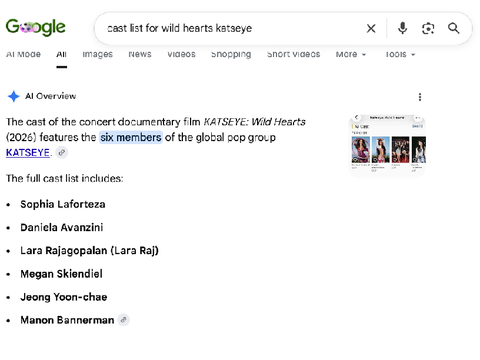
Task: Open source link icon after KATSEYE
Action: [61, 153]
